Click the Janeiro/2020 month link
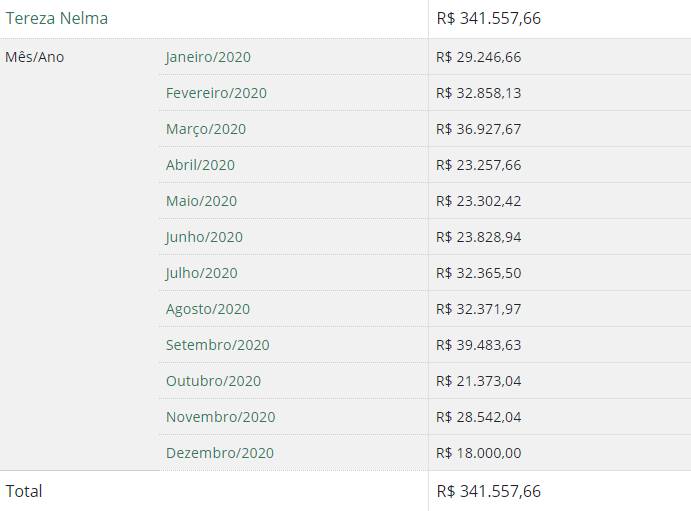This screenshot has height=511, width=691. click(208, 57)
